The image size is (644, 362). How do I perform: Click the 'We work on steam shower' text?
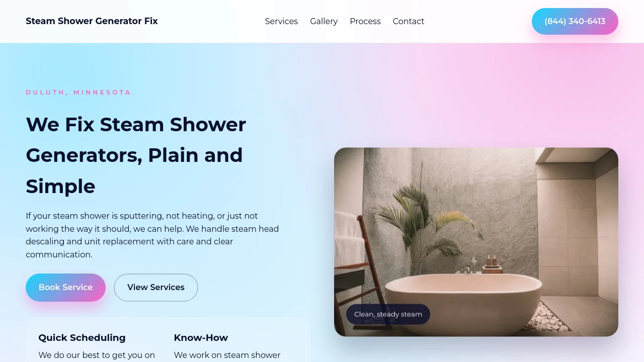pyautogui.click(x=227, y=355)
